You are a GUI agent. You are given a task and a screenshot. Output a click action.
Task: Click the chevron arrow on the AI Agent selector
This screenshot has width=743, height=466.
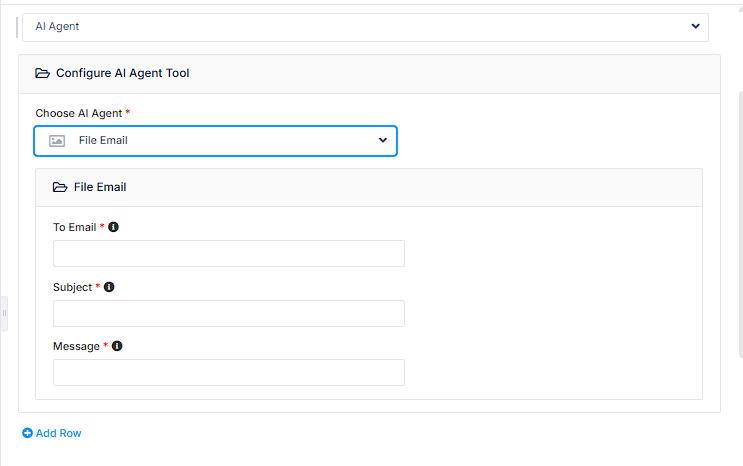(x=696, y=27)
